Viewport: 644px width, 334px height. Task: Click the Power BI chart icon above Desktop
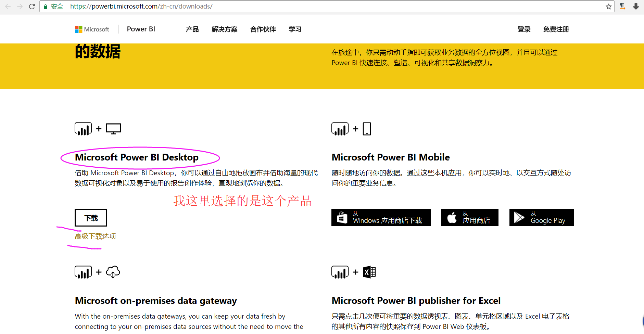click(83, 129)
